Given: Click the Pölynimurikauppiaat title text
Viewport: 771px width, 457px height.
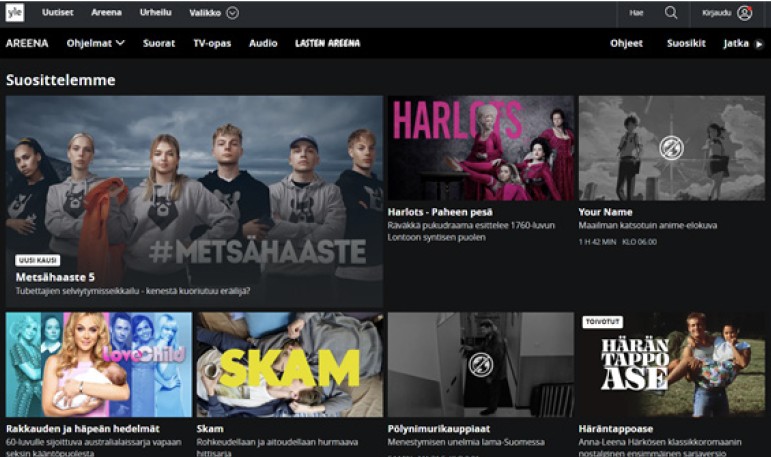Looking at the screenshot, I should 439,428.
